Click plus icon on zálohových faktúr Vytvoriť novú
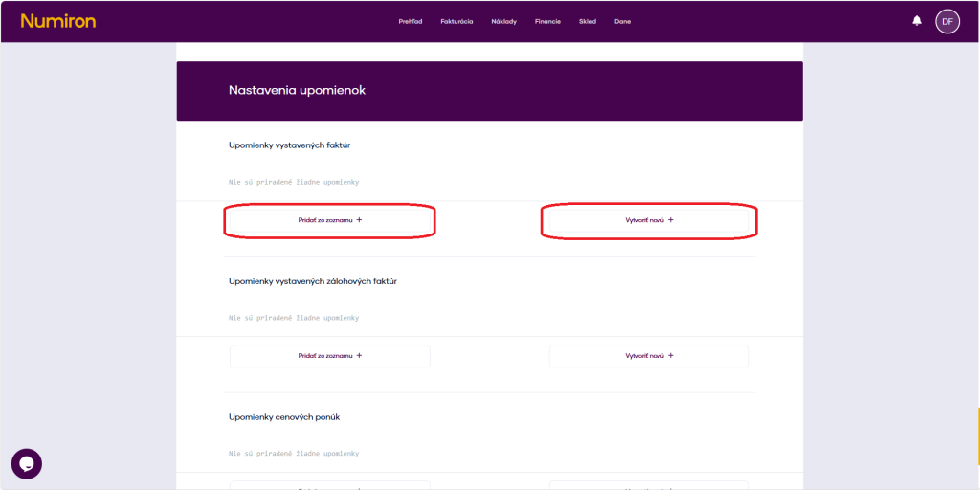This screenshot has height=490, width=980. (671, 356)
